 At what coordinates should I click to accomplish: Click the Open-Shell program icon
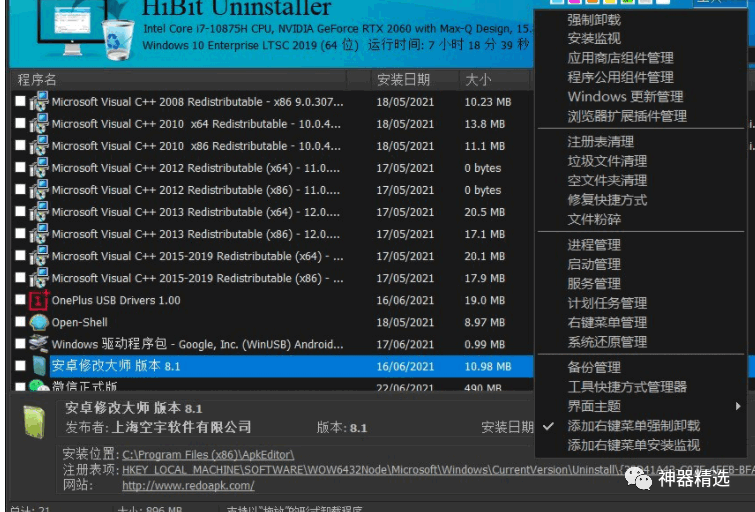click(39, 322)
